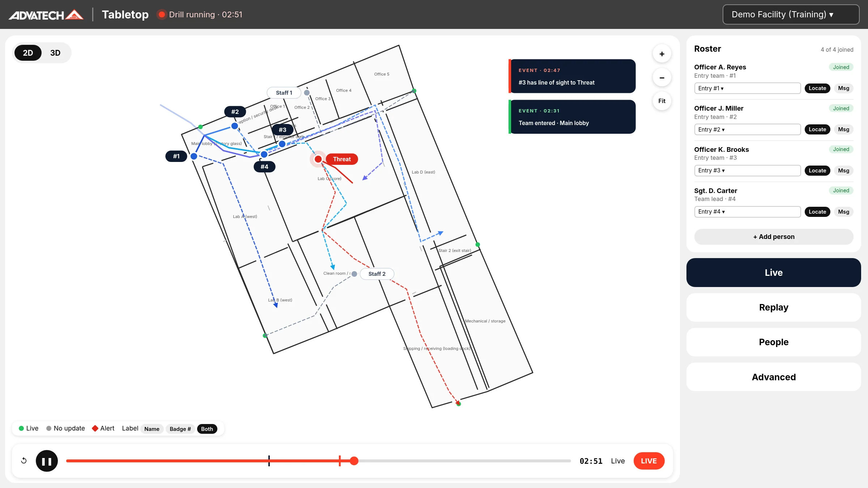Open Entry #1 dropdown for Reyes
Screen dimensions: 868x488
pos(747,88)
